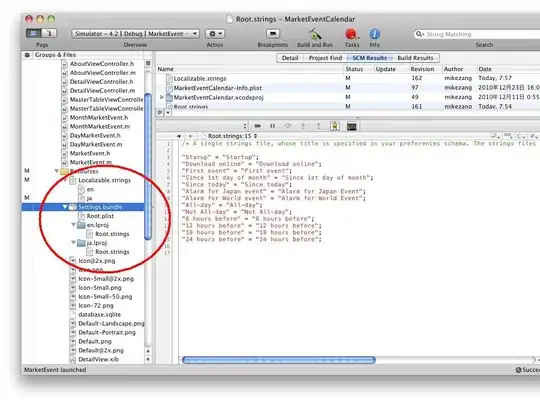The height and width of the screenshot is (404, 540).
Task: Click the sidebar vertical scrollbar thumb
Action: (148, 166)
